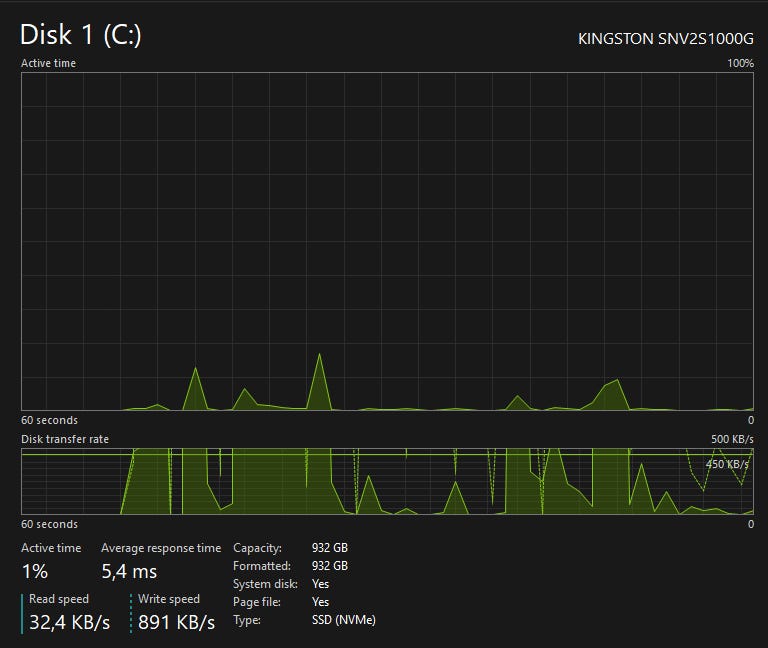Click the 32,4 KB/s read speed value
768x648 pixels.
[70, 623]
